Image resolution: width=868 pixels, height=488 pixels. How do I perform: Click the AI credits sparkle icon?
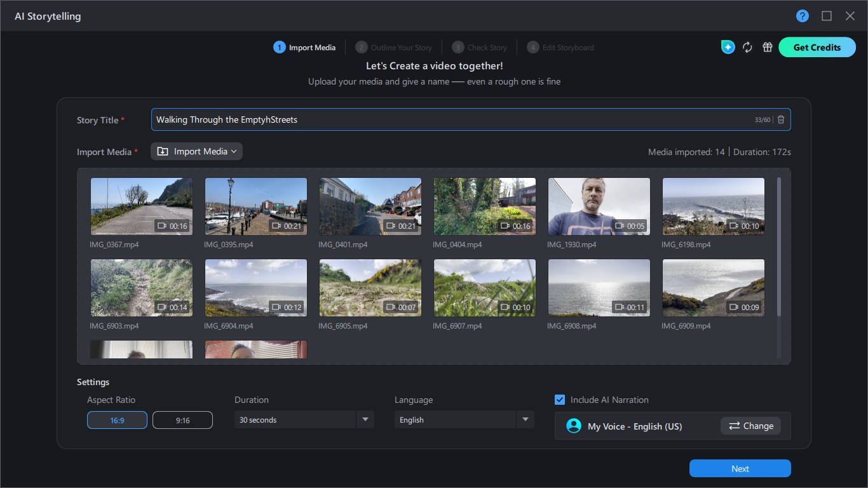click(728, 47)
